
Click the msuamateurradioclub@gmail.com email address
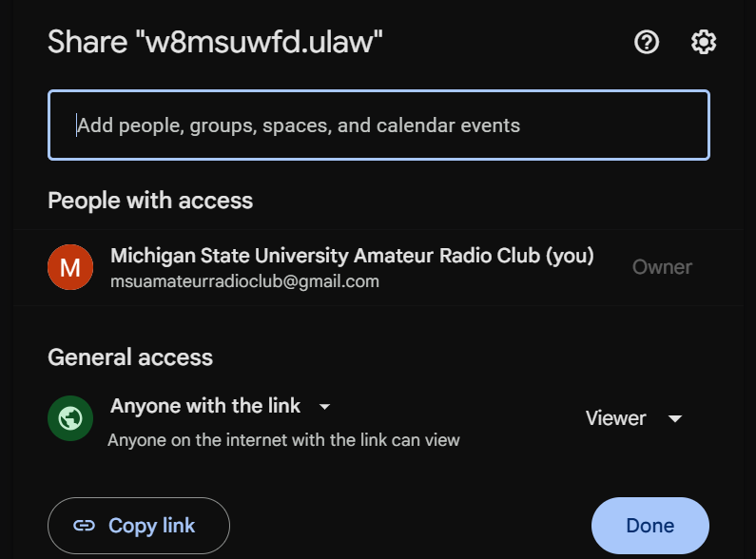click(x=245, y=281)
